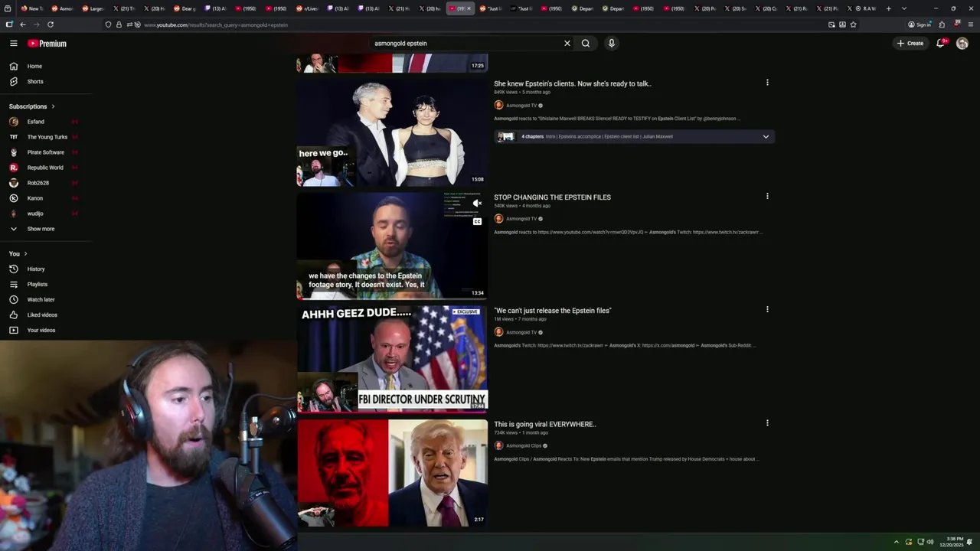The height and width of the screenshot is (551, 980).
Task: Go to the YouTube Premium logo home
Action: coord(47,44)
